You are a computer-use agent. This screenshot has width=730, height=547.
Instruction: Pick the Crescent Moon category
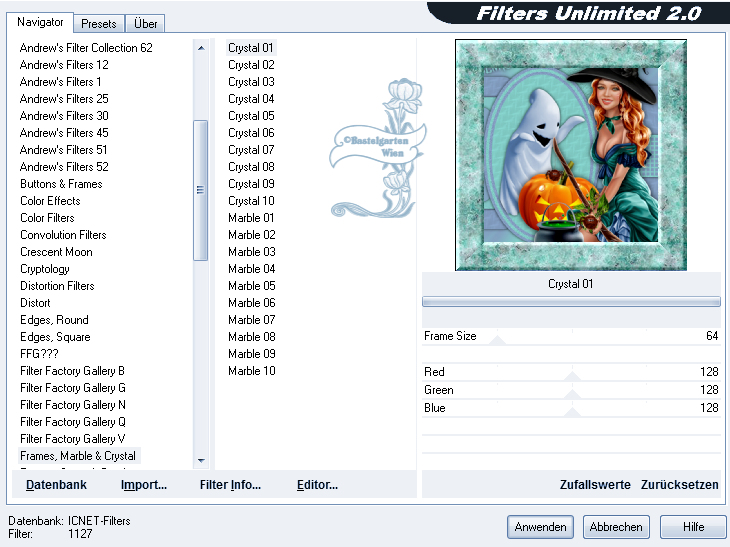click(x=56, y=252)
